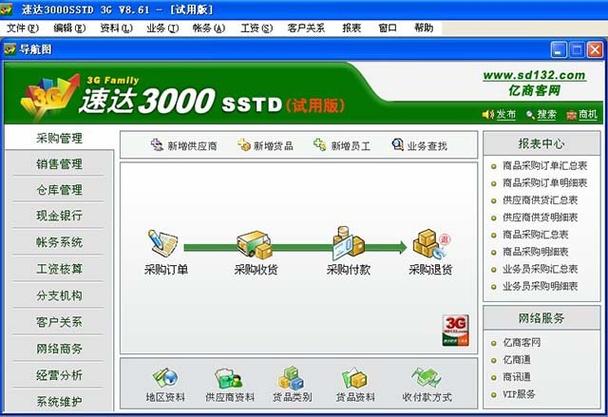
Task: Open the 工资(S) menu
Action: [256, 28]
